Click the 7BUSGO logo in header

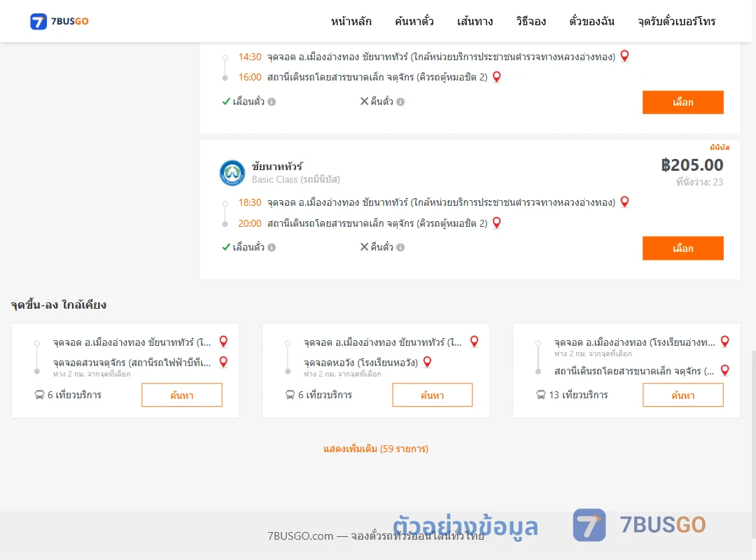click(x=59, y=21)
